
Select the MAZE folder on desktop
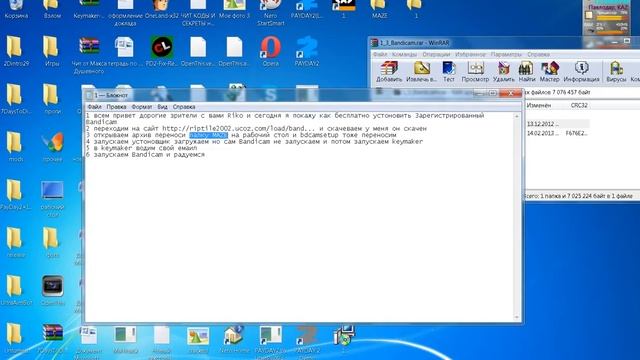pyautogui.click(x=379, y=9)
